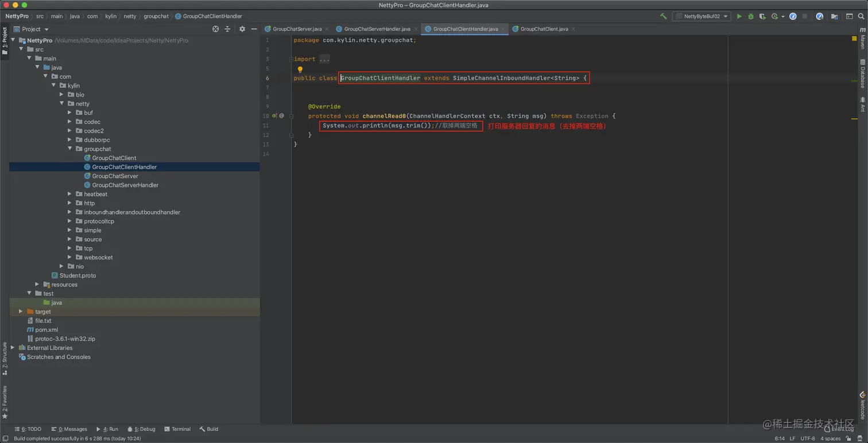Image resolution: width=868 pixels, height=443 pixels.
Task: Click the yellow lightbulb intention icon
Action: [x=300, y=69]
